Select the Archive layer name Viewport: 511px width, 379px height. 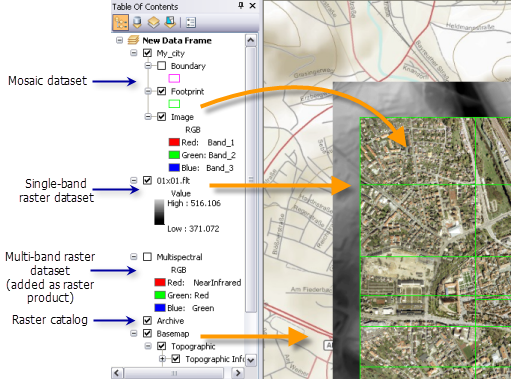click(x=170, y=321)
